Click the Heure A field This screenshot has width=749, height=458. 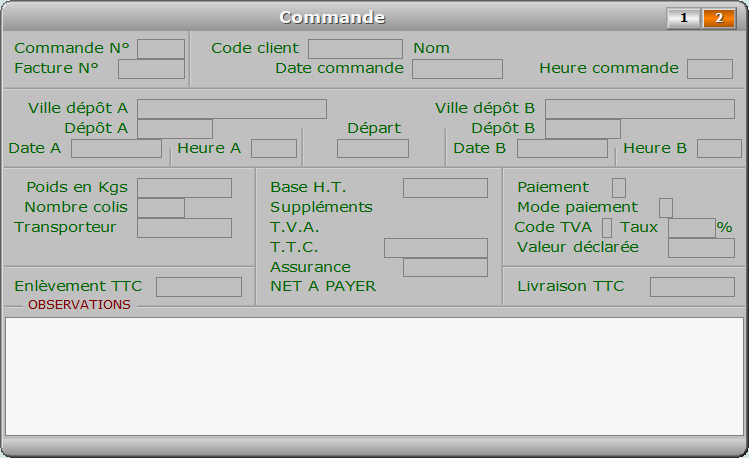[274, 149]
